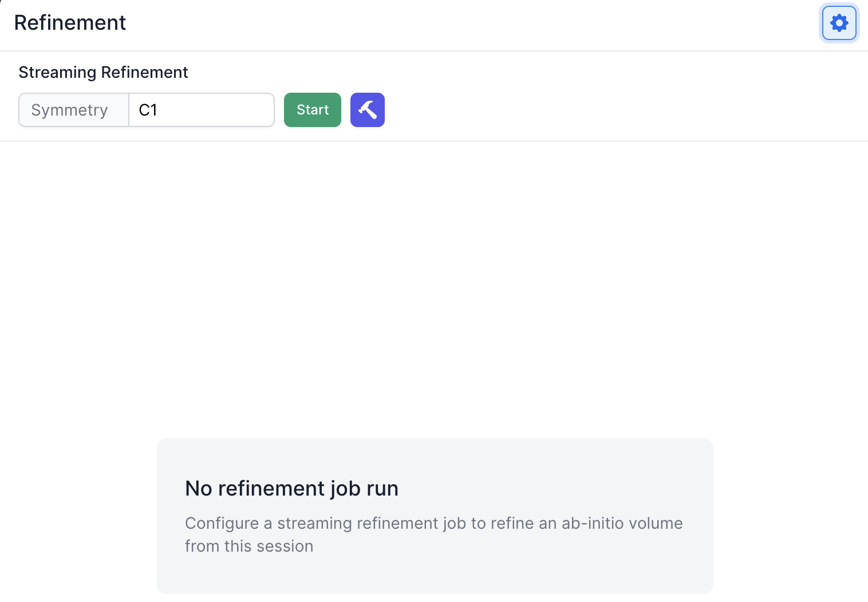
Task: Click the ab-initio volume hint text
Action: click(x=433, y=534)
